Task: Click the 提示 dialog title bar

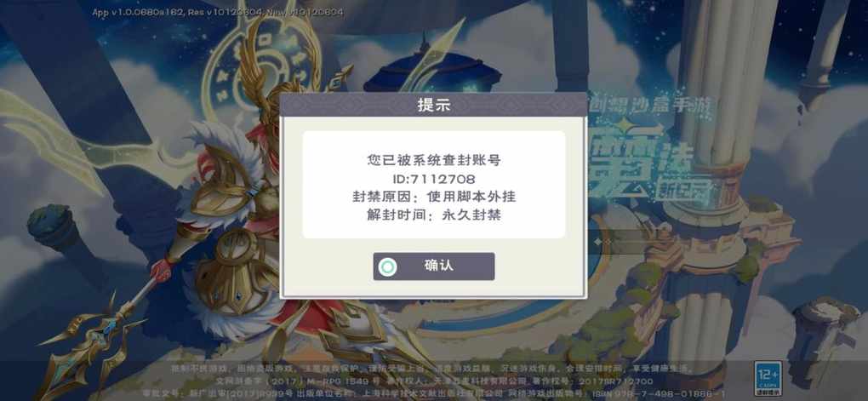Action: tap(433, 105)
